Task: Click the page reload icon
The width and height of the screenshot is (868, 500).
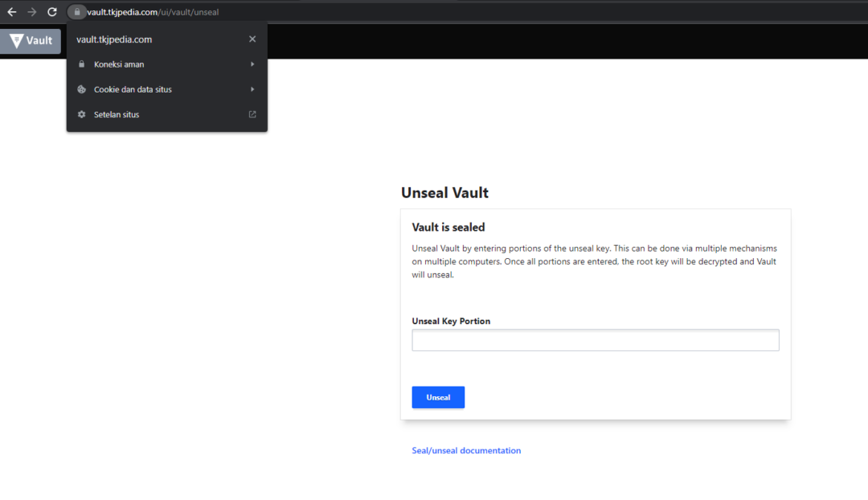Action: tap(51, 12)
